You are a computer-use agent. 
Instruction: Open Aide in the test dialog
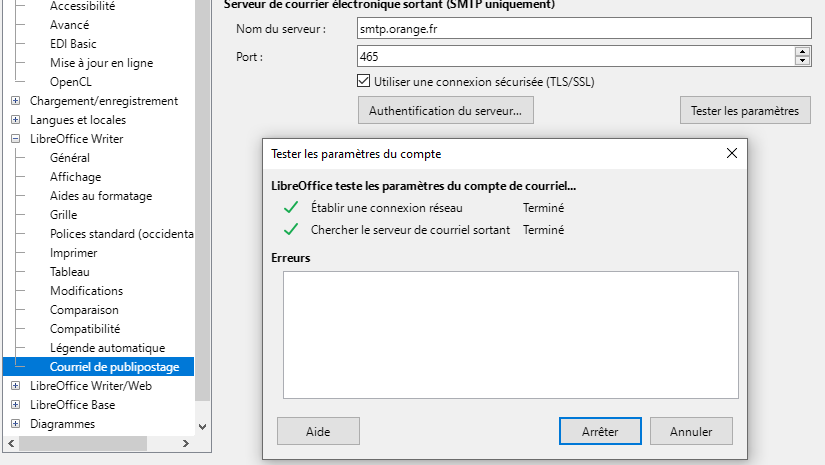click(x=318, y=431)
